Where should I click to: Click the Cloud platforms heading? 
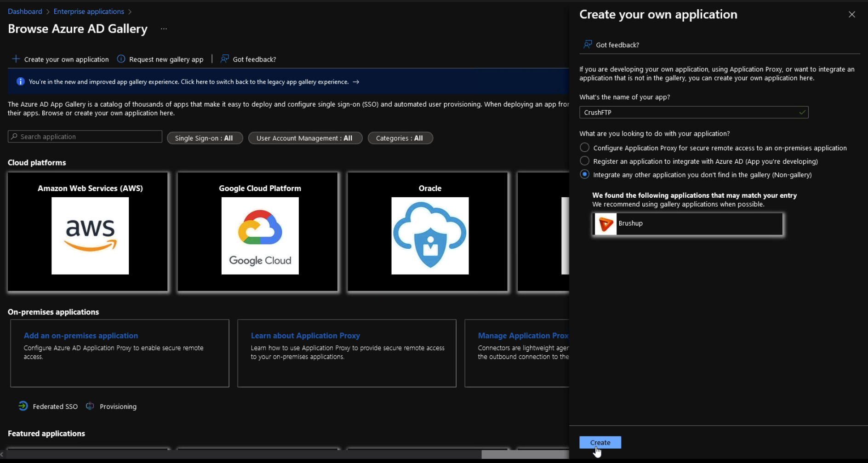coord(37,162)
